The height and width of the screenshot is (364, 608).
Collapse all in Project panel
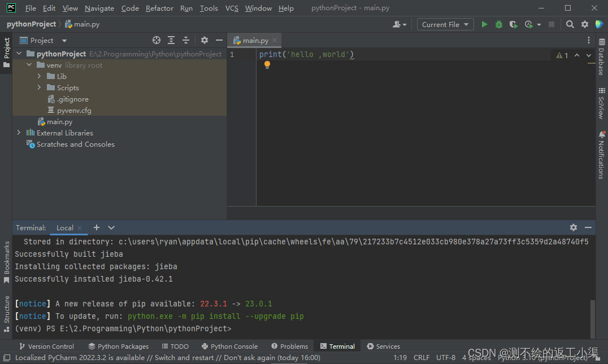(x=186, y=40)
